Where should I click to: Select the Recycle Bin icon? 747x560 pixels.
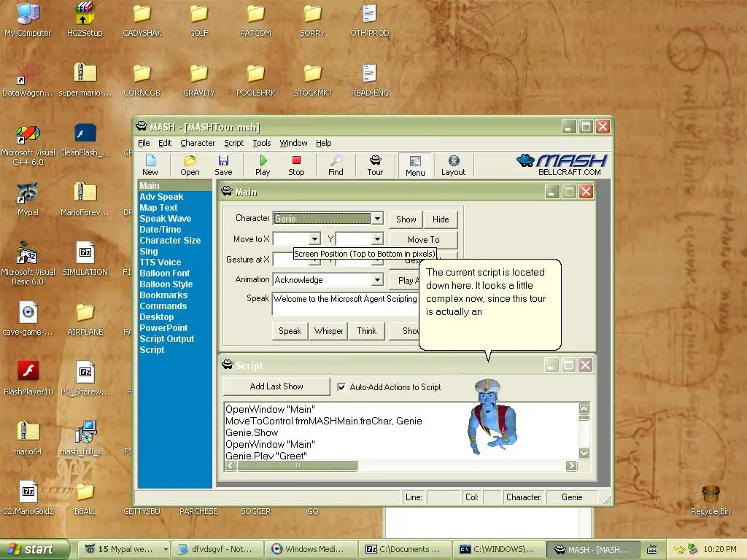pyautogui.click(x=711, y=499)
